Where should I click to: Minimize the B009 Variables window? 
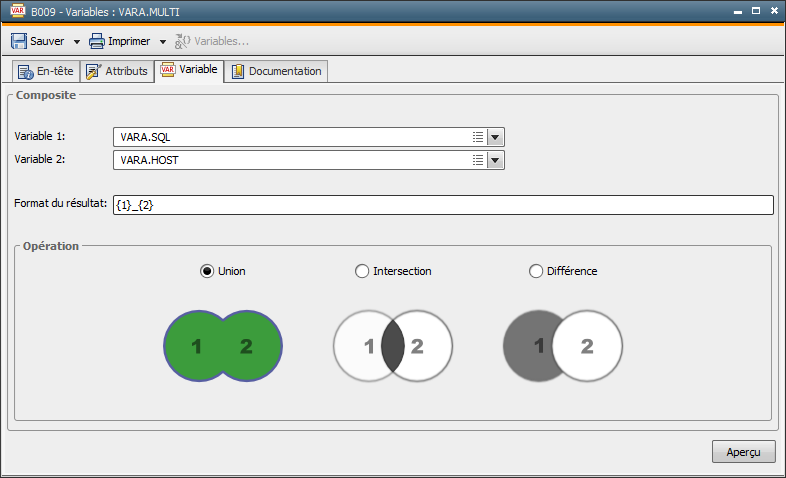[738, 12]
